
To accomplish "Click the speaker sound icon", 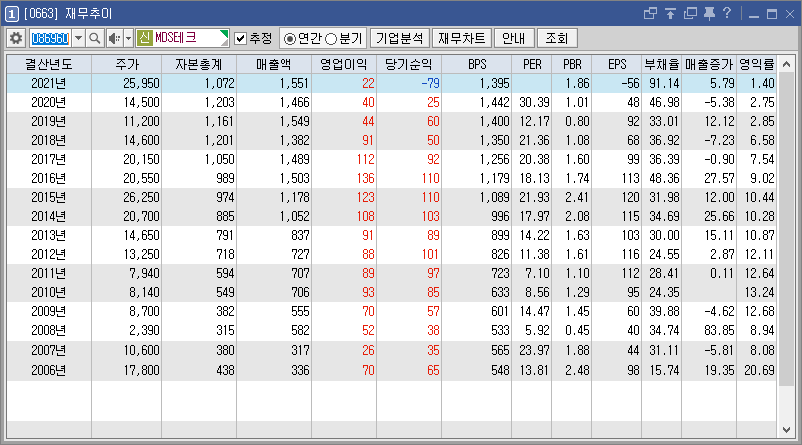I will pos(114,38).
